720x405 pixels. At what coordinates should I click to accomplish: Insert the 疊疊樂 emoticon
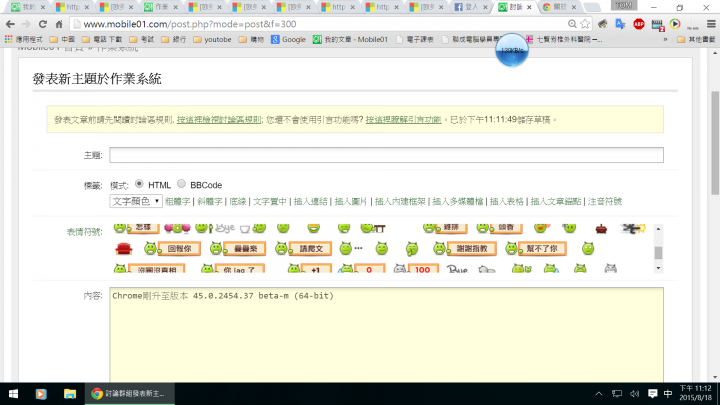click(238, 249)
